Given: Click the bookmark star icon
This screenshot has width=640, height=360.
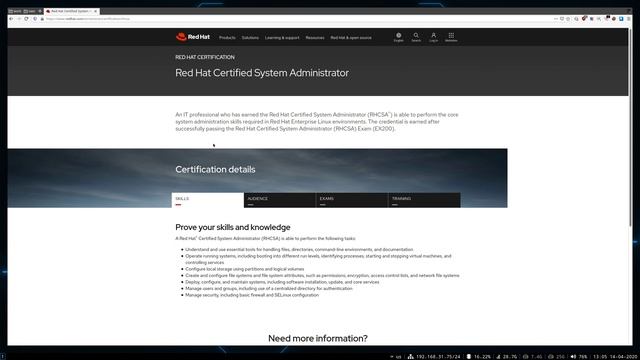Looking at the screenshot, I should tap(568, 19).
